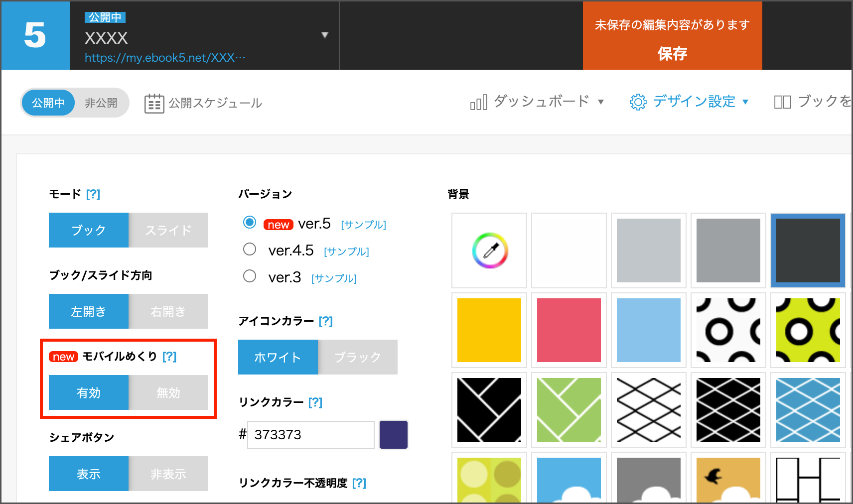Select the ver.5 radio button
Viewport: 853px width, 504px height.
(x=250, y=222)
